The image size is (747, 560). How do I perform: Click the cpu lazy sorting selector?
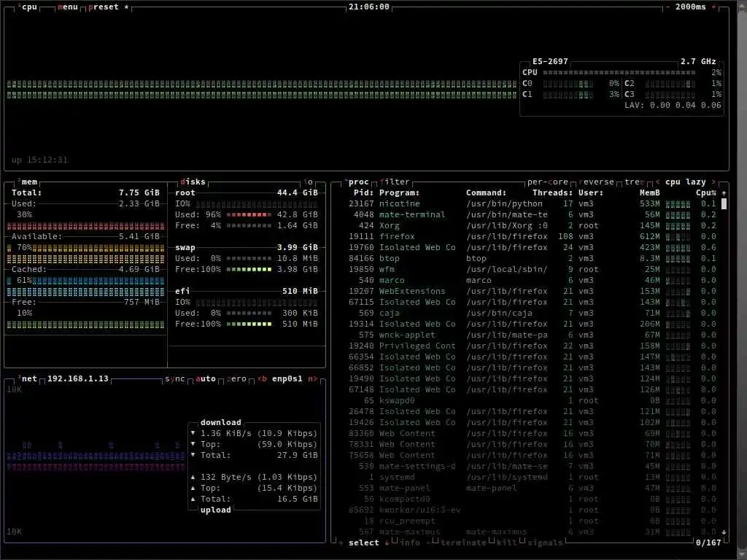685,182
